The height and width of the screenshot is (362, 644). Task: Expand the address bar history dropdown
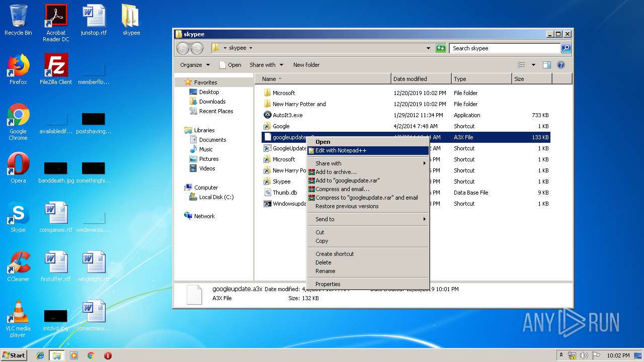coord(428,48)
